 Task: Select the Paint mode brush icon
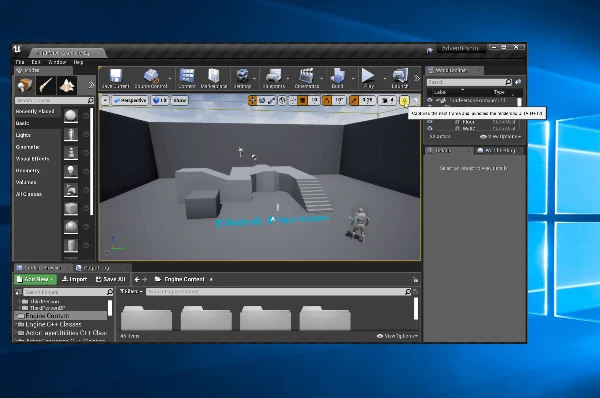(46, 85)
